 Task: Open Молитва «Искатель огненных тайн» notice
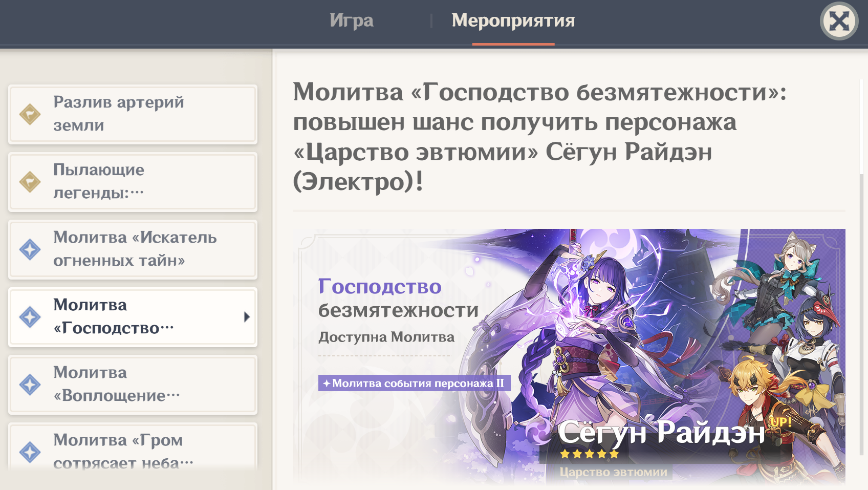click(133, 249)
